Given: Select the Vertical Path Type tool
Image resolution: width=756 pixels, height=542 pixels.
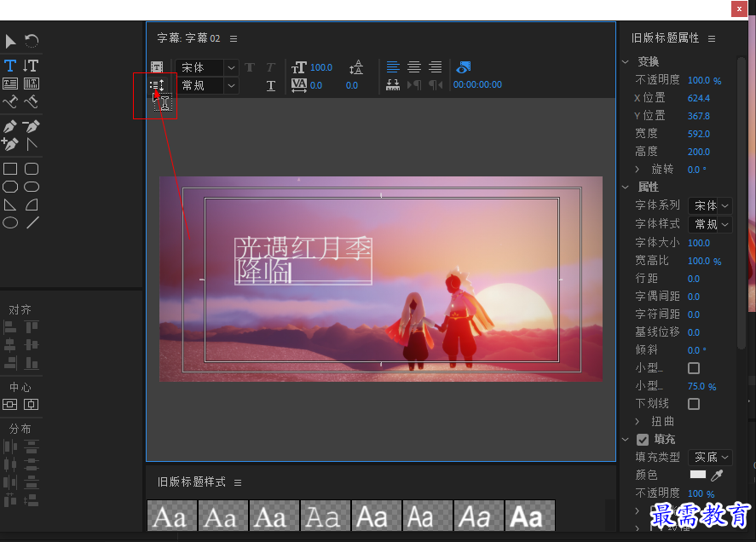Looking at the screenshot, I should (x=32, y=101).
